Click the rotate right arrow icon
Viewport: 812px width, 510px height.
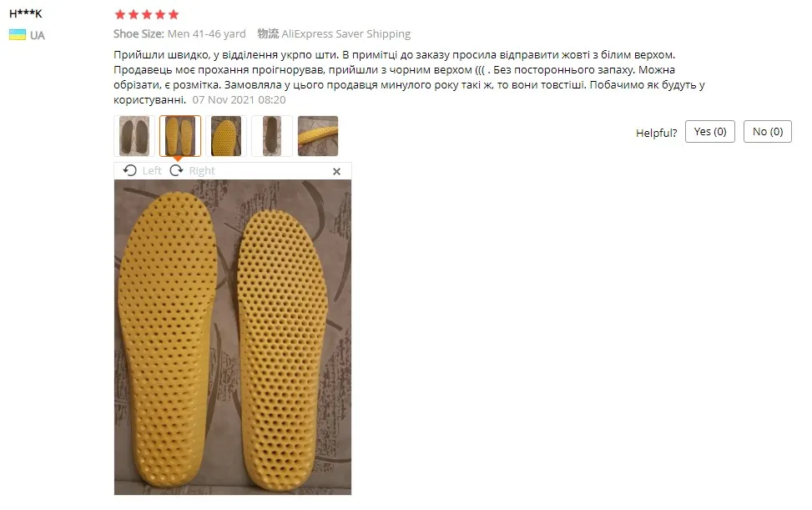point(177,170)
